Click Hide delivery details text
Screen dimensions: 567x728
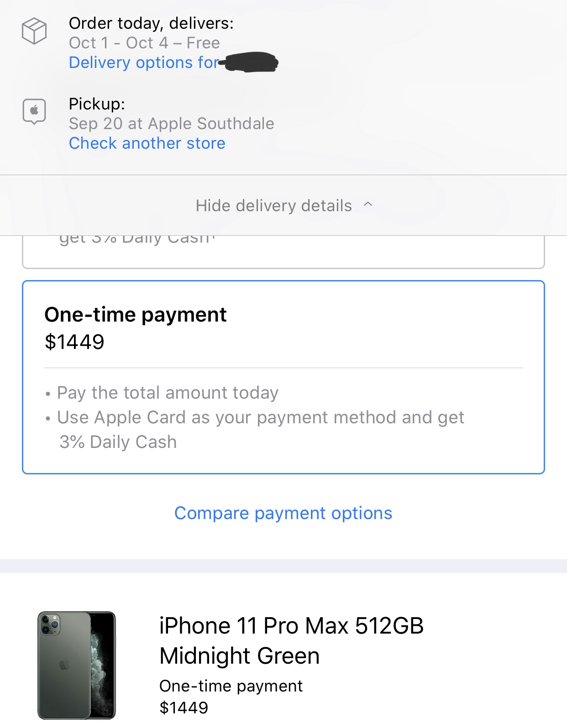274,206
